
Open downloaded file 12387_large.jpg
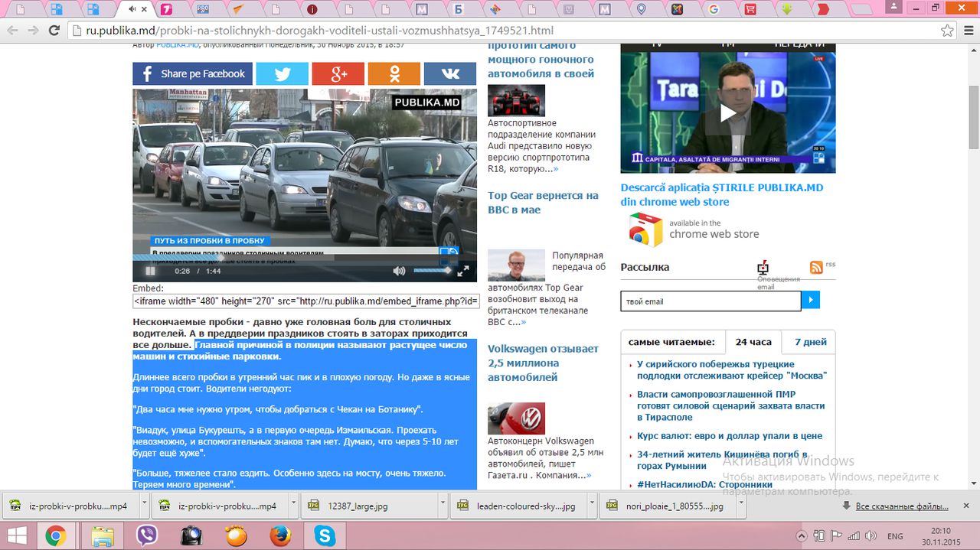[x=369, y=506]
